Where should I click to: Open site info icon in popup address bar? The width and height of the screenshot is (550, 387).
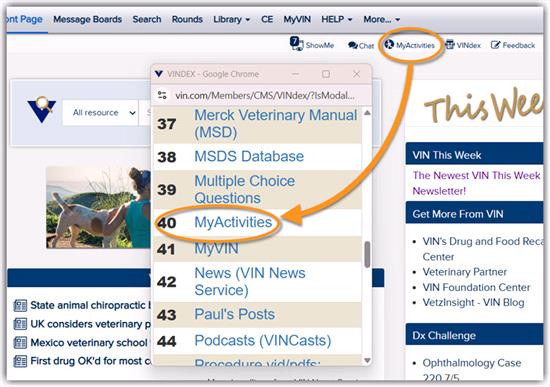click(x=162, y=95)
